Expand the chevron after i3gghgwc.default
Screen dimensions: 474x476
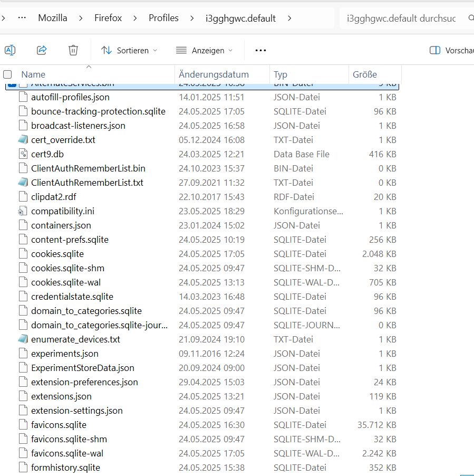coord(289,18)
